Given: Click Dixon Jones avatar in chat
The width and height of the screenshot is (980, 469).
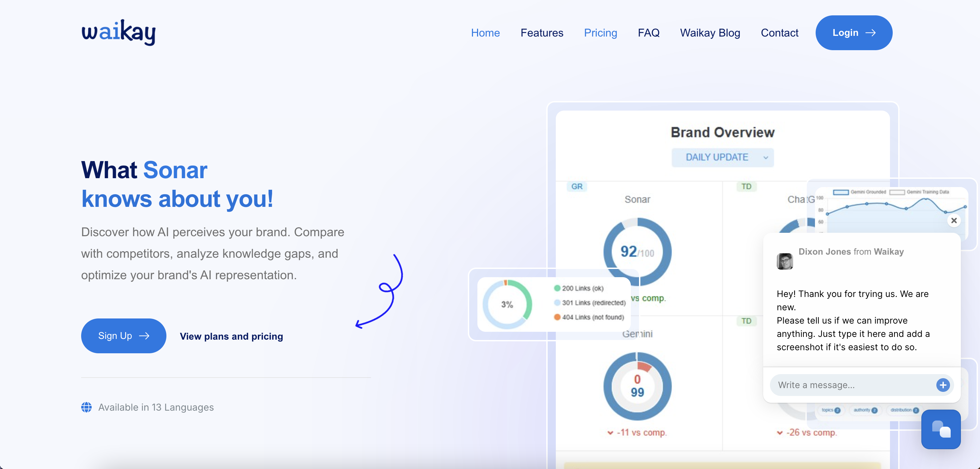Looking at the screenshot, I should 785,261.
